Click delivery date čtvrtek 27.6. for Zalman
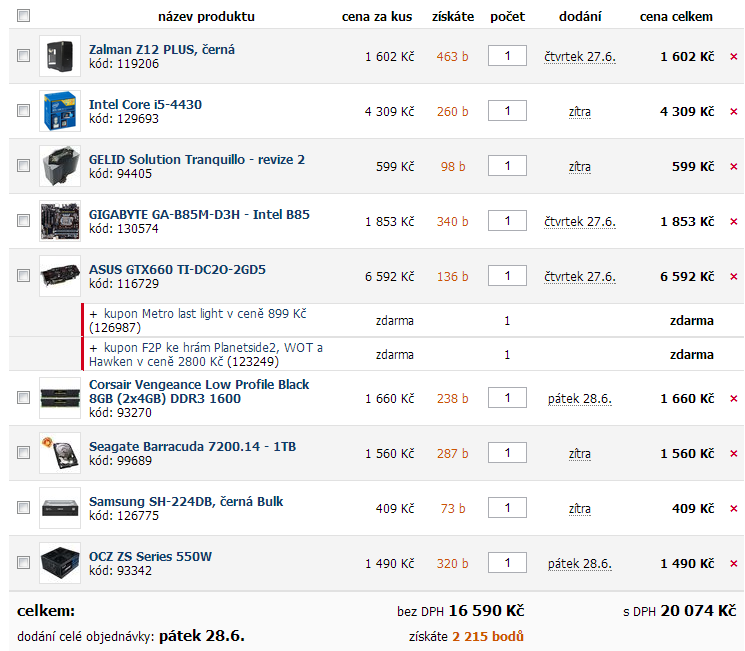745x651 pixels. pyautogui.click(x=580, y=57)
